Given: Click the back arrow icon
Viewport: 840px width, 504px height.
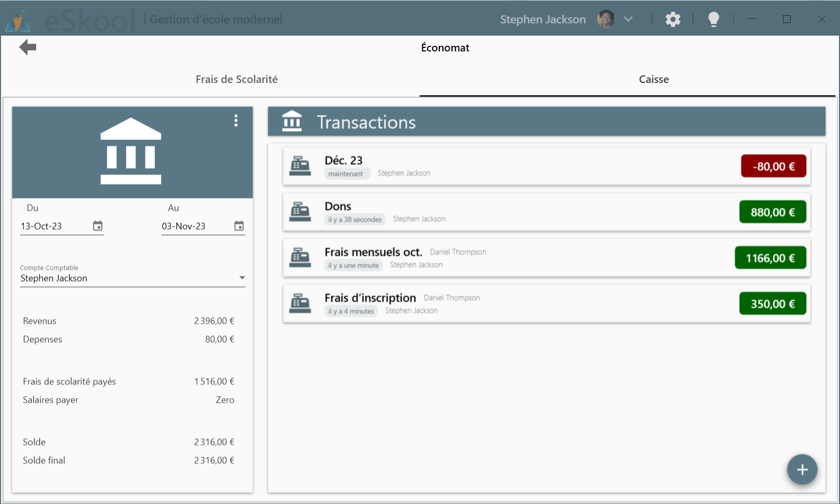Looking at the screenshot, I should coord(28,47).
